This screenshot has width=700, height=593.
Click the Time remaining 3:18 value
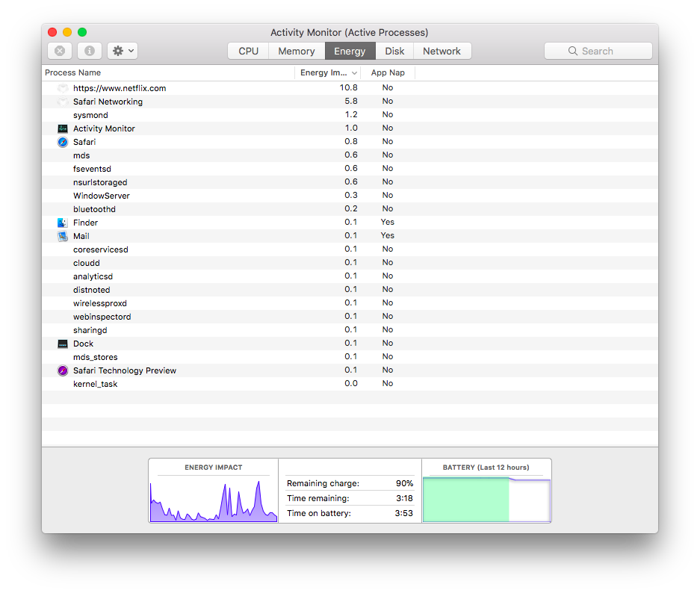pos(404,498)
